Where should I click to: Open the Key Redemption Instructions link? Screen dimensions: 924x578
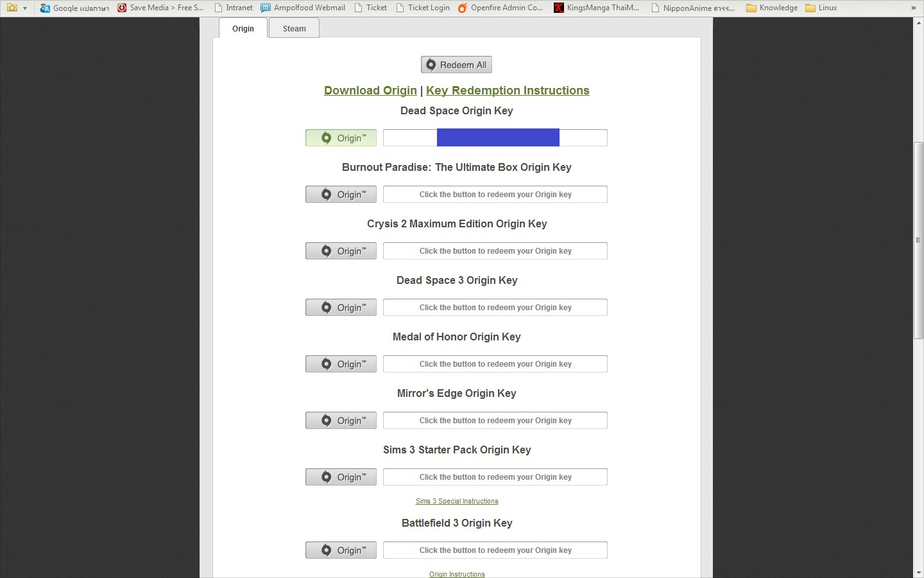[508, 91]
